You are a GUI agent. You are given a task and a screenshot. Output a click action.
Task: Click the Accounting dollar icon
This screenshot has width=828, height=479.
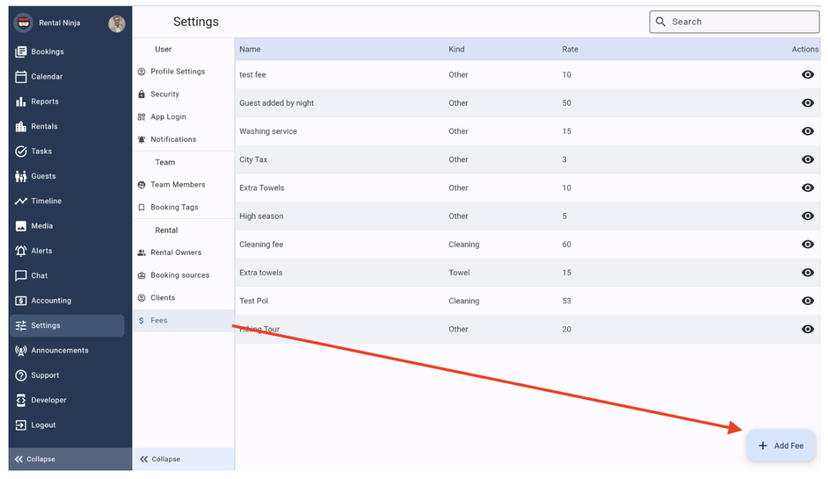(21, 300)
